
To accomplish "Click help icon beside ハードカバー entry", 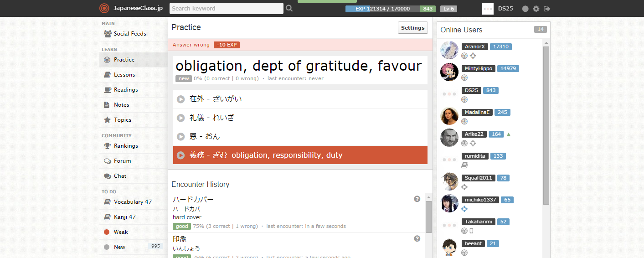I will [x=417, y=199].
